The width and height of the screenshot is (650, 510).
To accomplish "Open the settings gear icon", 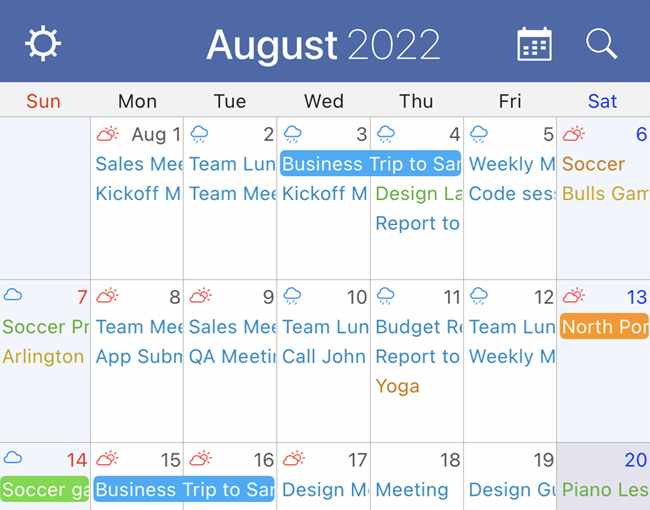I will [43, 44].
